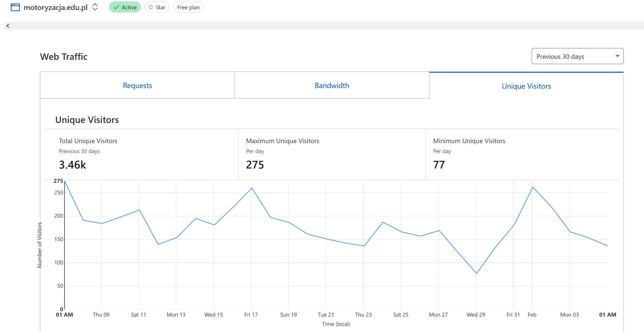Switch to the Bandwidth tab
The width and height of the screenshot is (644, 332).
point(332,86)
